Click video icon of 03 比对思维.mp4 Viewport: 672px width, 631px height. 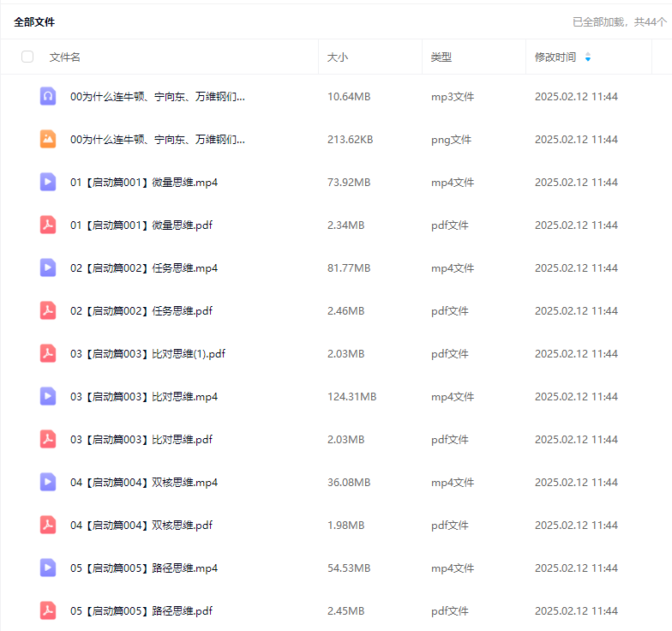click(48, 396)
